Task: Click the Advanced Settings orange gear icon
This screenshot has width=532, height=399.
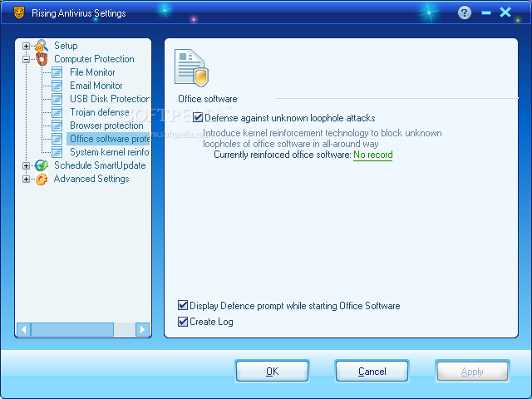Action: point(42,179)
